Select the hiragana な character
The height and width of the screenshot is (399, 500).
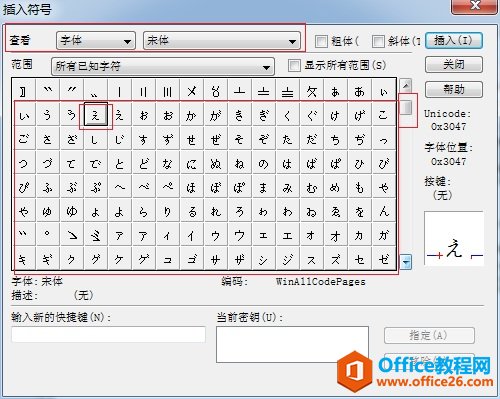coord(167,163)
